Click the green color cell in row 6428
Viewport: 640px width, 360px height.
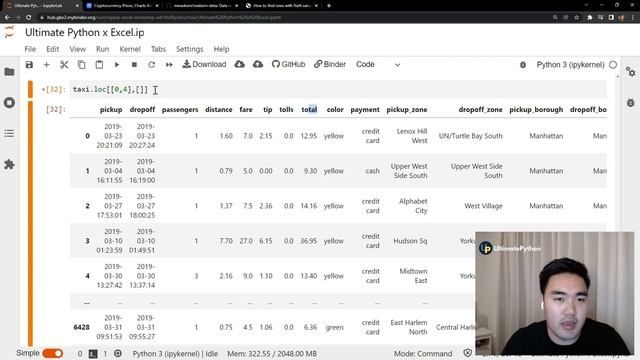(x=334, y=327)
